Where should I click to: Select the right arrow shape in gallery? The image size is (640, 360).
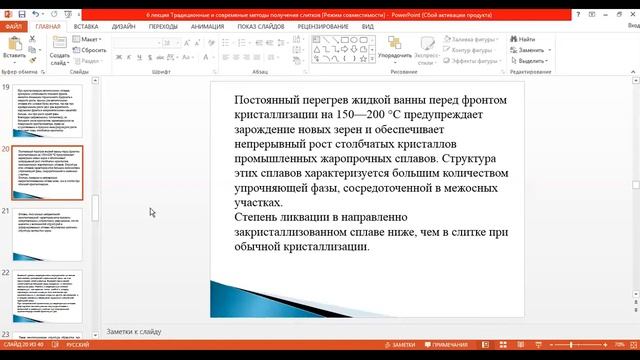pyautogui.click(x=344, y=49)
